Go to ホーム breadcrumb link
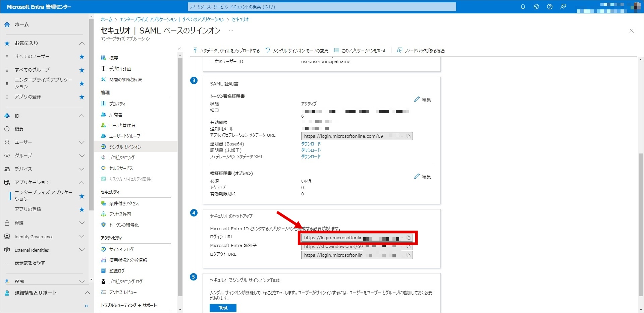644x313 pixels. point(107,19)
